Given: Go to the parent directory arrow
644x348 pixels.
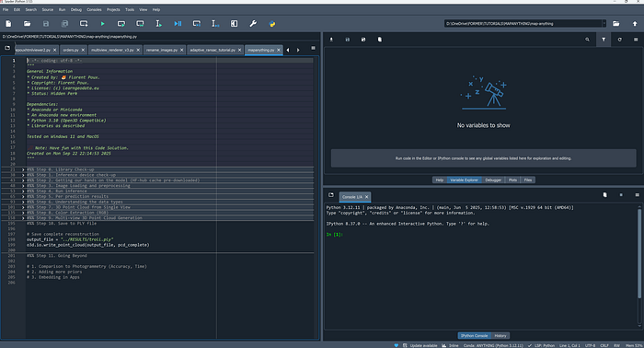Looking at the screenshot, I should coord(635,24).
